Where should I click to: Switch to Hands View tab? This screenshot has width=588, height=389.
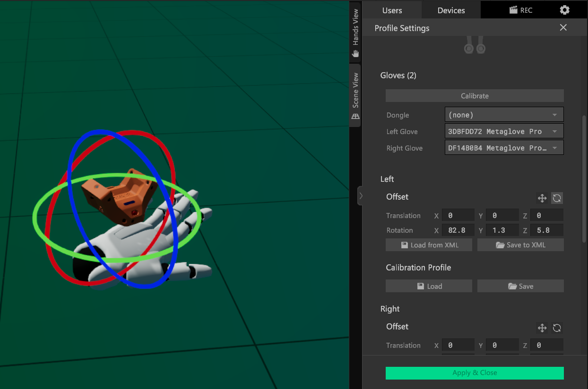pyautogui.click(x=355, y=33)
